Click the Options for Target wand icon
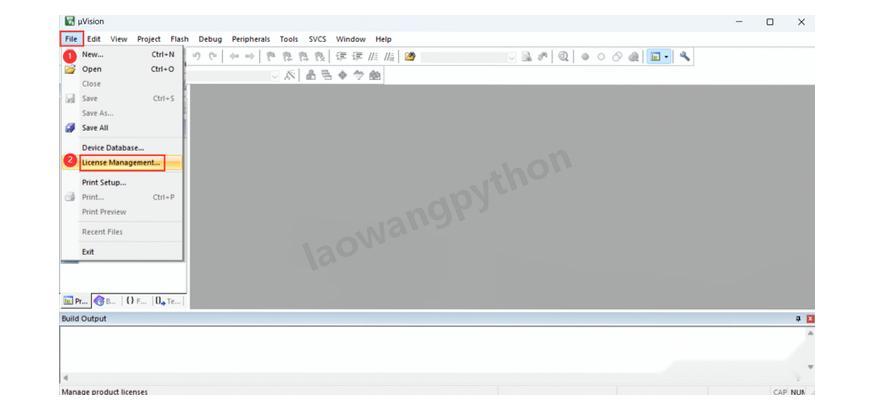875x411 pixels. [x=289, y=75]
